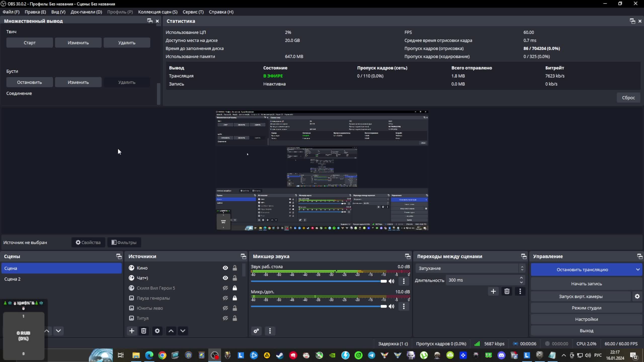This screenshot has width=644, height=362.
Task: Click the add source plus icon
Action: (132, 331)
